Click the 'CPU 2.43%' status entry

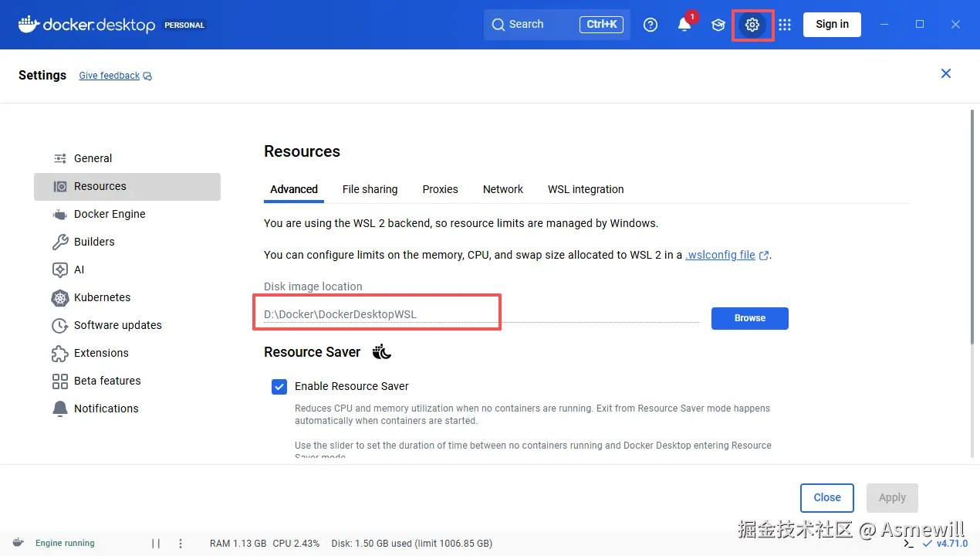coord(296,544)
